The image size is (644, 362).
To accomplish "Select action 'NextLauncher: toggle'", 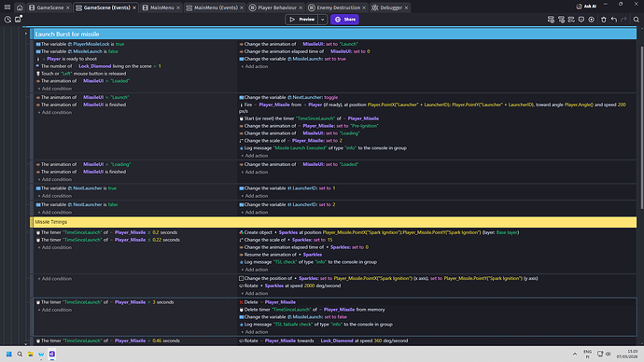I will pos(288,97).
